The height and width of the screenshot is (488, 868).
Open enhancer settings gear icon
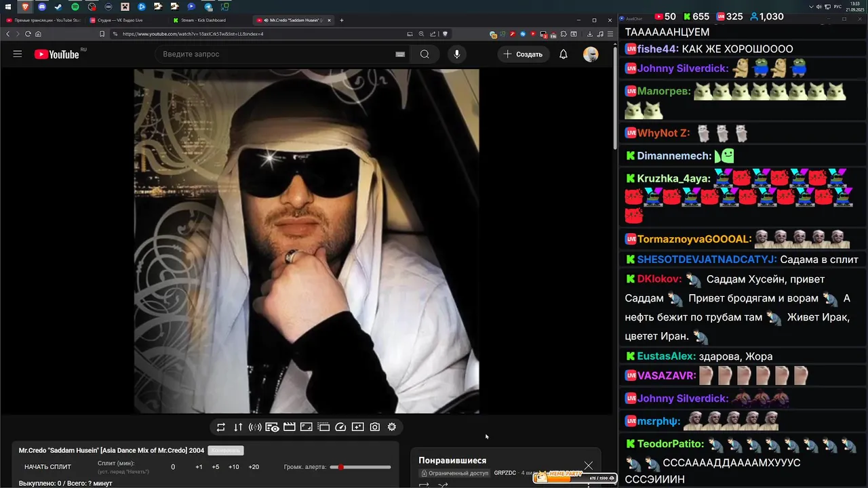coord(392,427)
